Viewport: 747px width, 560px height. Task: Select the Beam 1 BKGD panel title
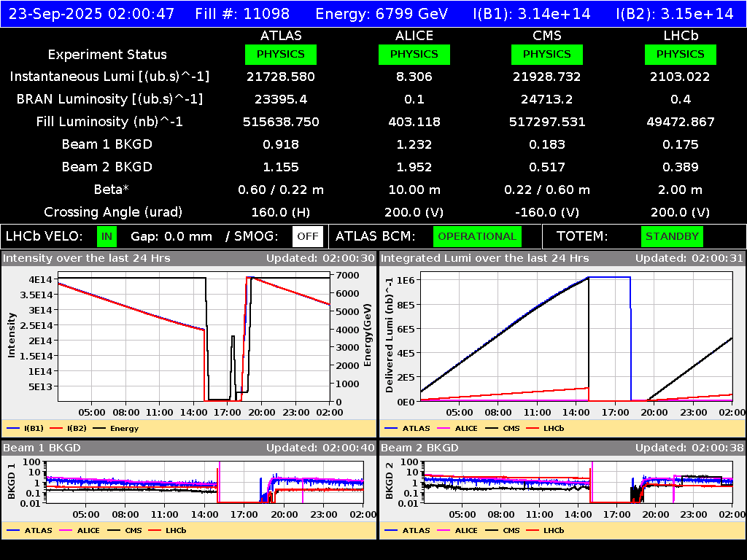pos(44,448)
